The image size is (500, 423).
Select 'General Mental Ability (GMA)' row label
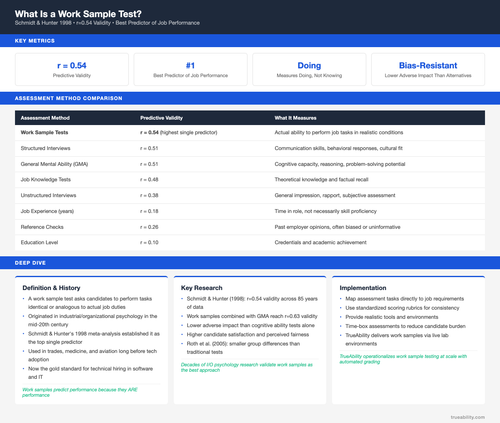point(54,164)
